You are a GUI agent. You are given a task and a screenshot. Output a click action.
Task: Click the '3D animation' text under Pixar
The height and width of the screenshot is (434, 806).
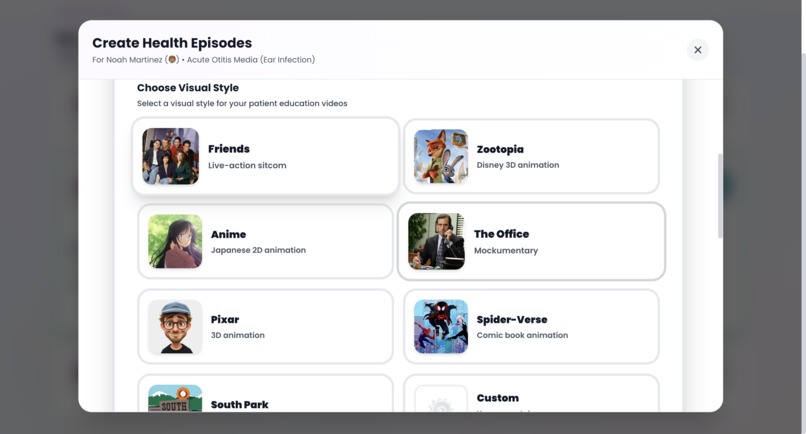(237, 335)
